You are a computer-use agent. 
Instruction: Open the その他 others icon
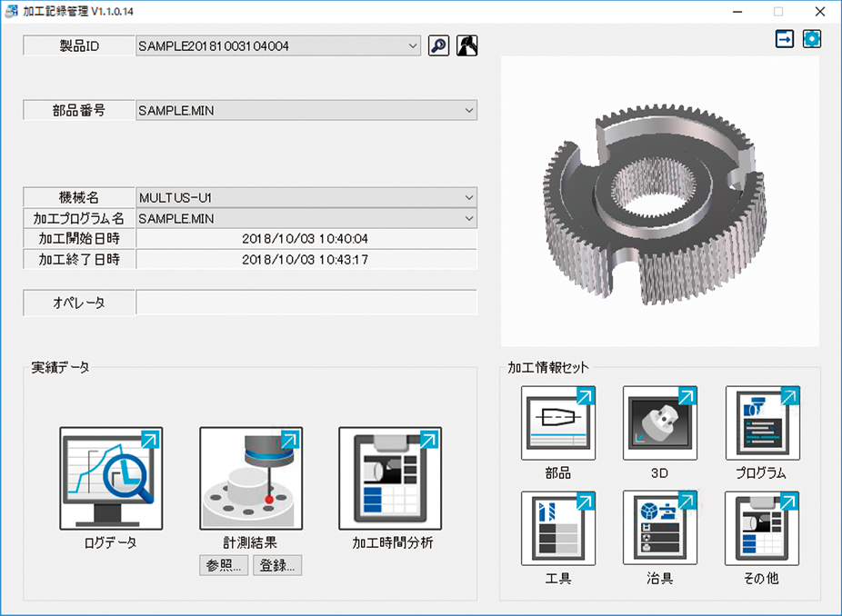(762, 529)
